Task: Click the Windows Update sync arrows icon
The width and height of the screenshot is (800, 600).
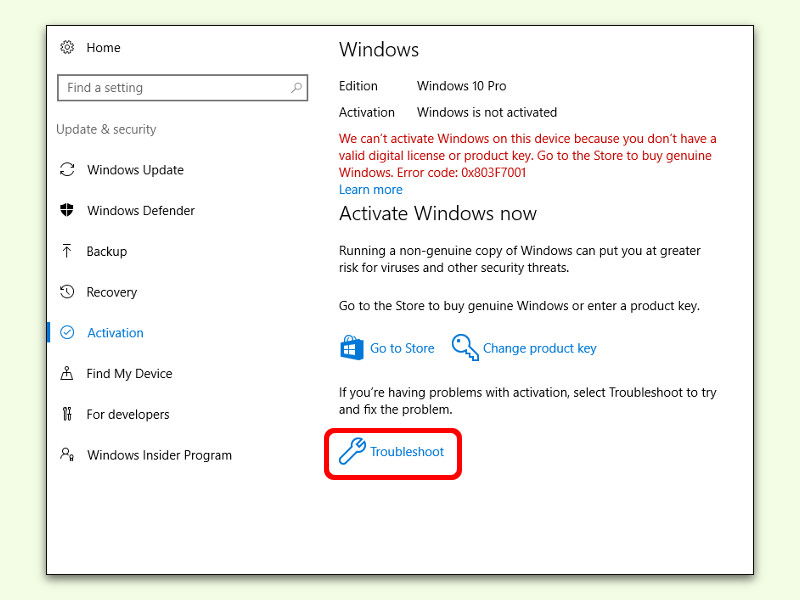Action: tap(67, 169)
